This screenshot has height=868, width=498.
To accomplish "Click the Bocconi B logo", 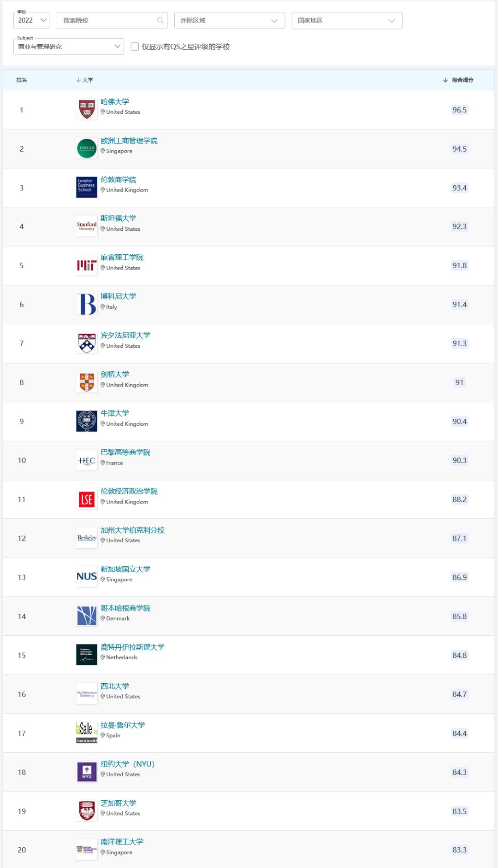I will [87, 305].
